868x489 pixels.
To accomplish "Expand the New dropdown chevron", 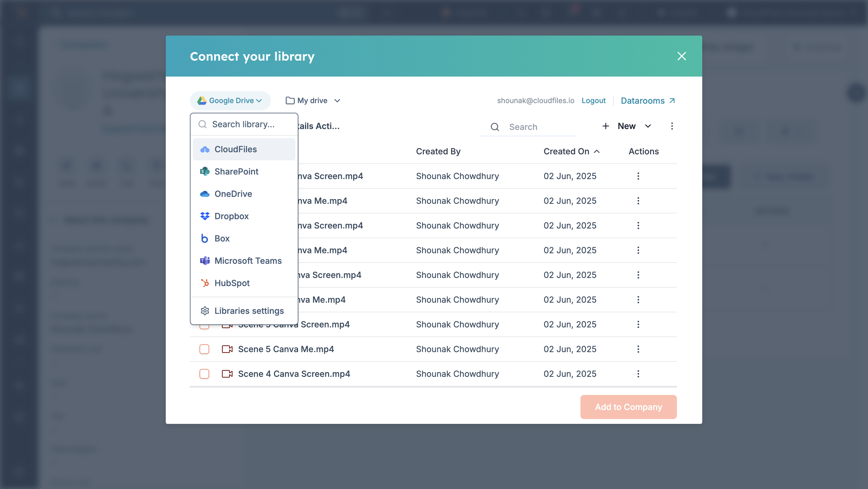I will 648,126.
